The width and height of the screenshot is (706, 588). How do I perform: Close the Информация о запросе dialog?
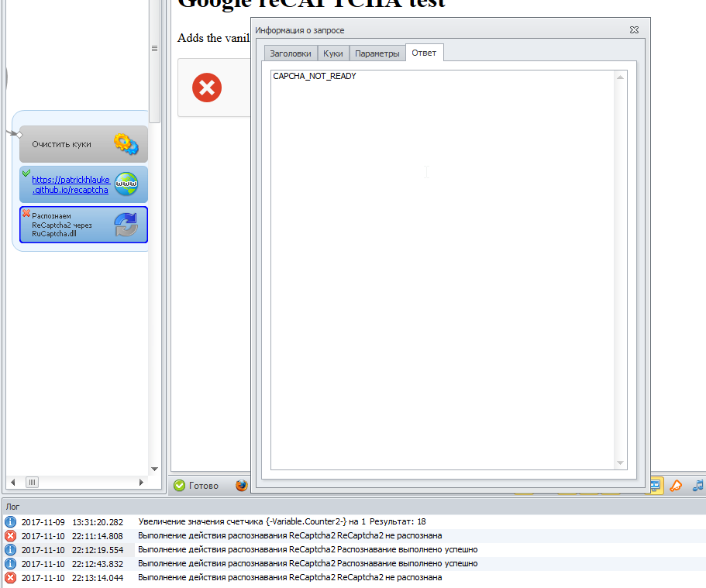coord(634,29)
